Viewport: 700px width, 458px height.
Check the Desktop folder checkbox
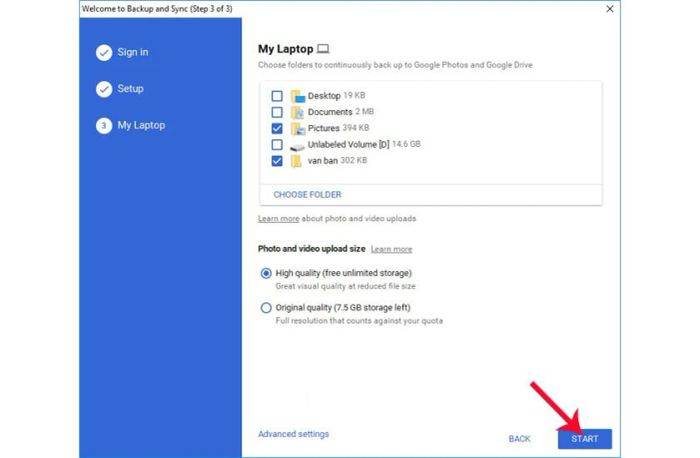277,96
